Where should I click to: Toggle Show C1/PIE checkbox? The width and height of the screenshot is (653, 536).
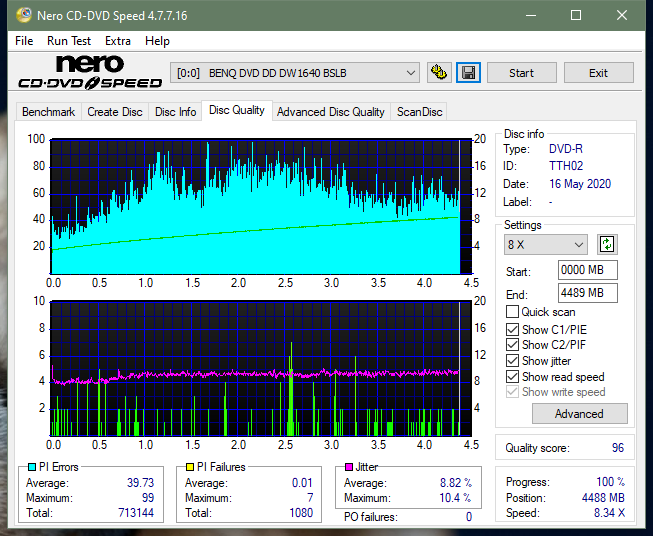(512, 329)
